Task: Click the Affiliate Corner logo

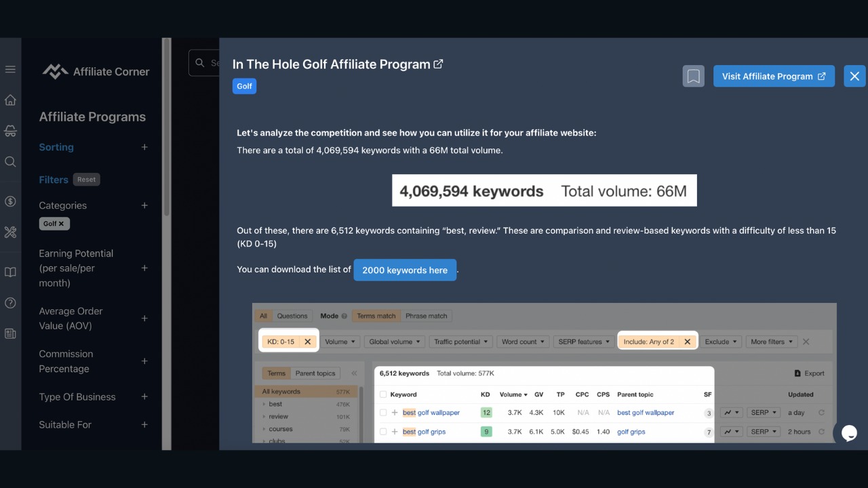Action: point(96,71)
